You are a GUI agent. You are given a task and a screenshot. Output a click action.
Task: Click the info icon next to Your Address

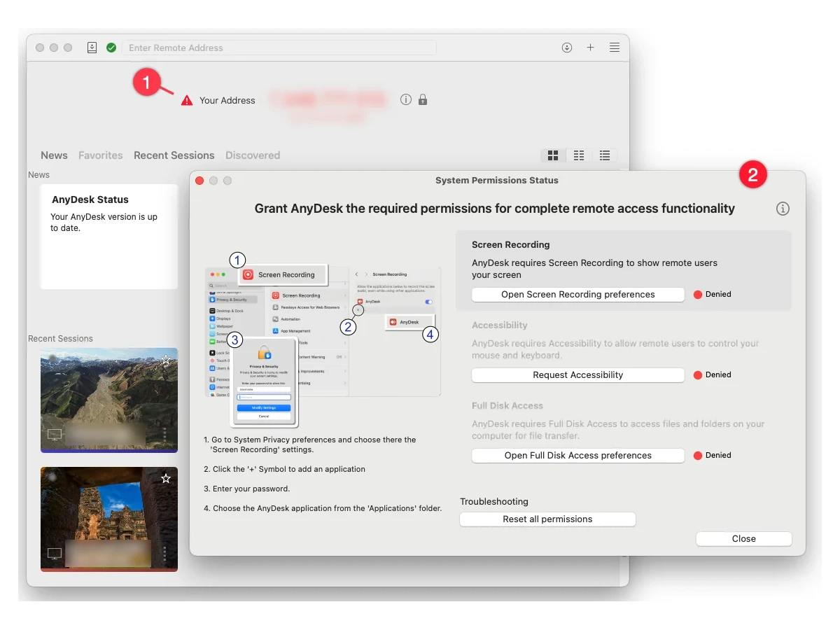pos(406,99)
